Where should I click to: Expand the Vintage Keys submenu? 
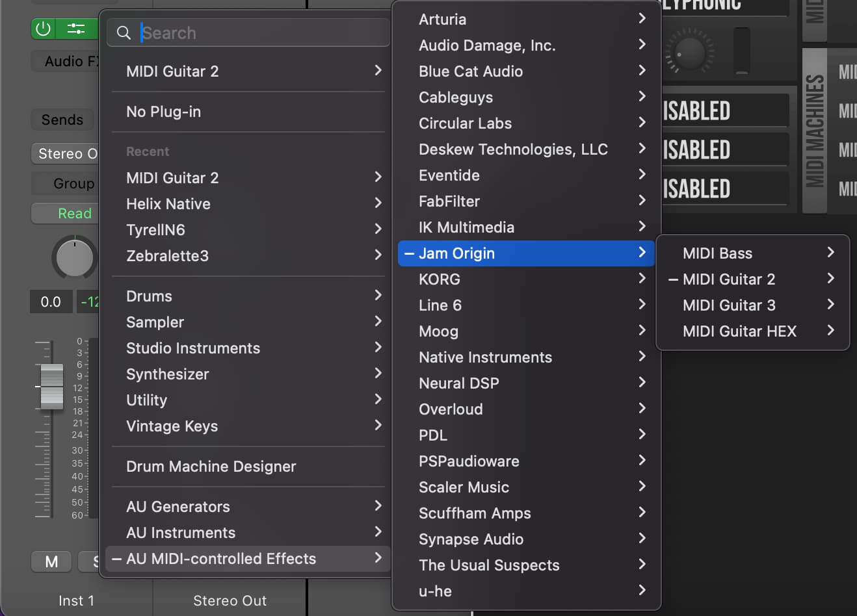(248, 426)
